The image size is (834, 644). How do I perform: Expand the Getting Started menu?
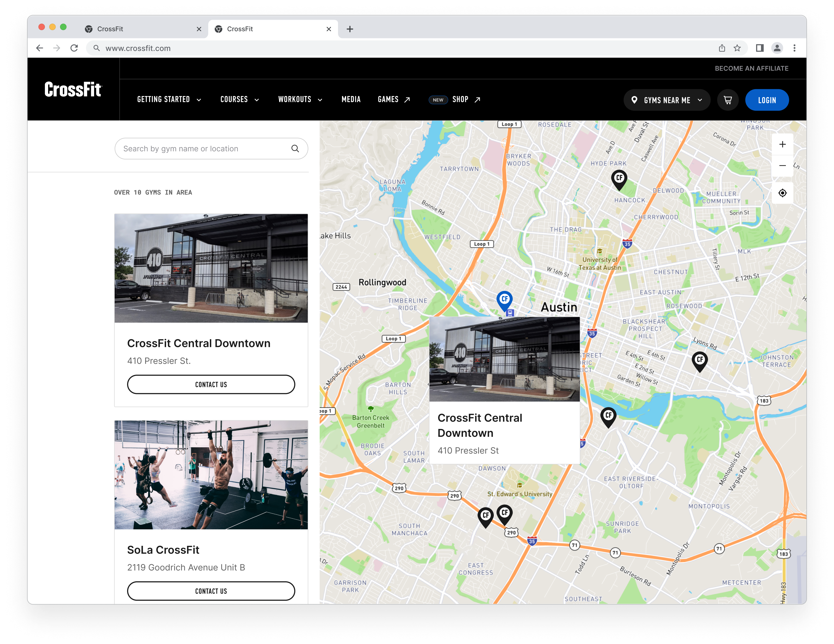(x=169, y=100)
